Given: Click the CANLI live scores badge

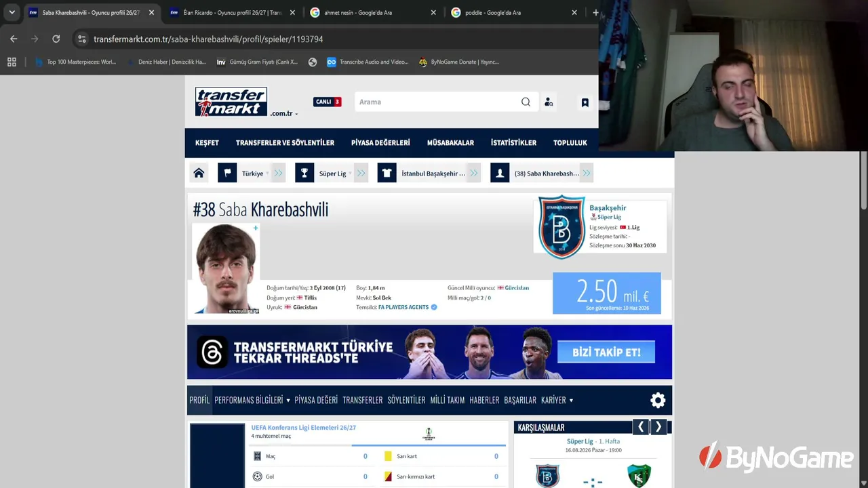Looking at the screenshot, I should tap(327, 102).
